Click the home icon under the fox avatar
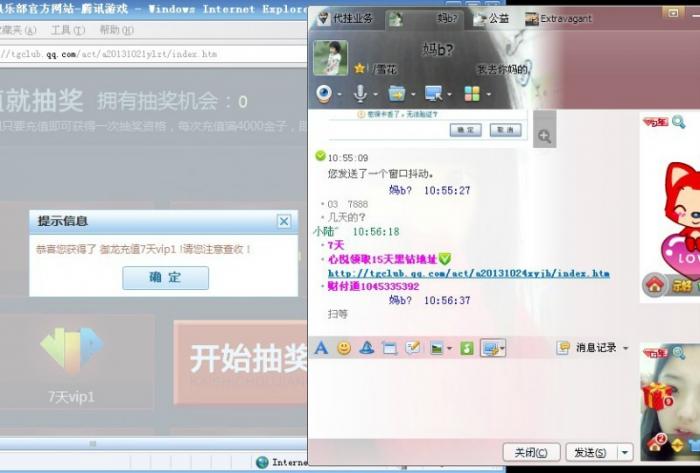This screenshot has width=700, height=473. point(654,285)
